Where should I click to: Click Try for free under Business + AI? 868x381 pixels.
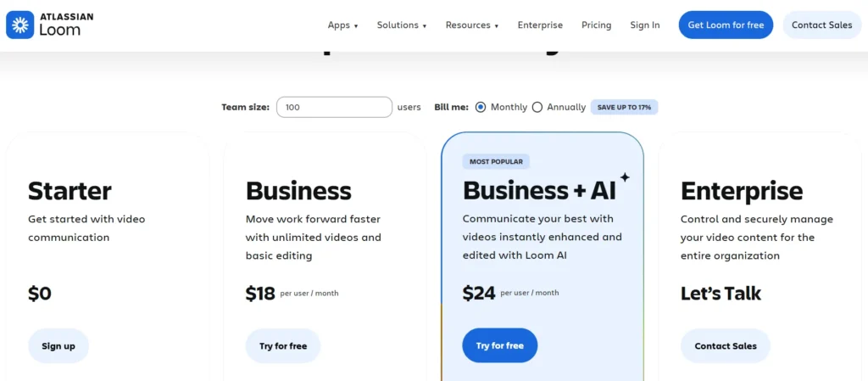click(x=499, y=345)
